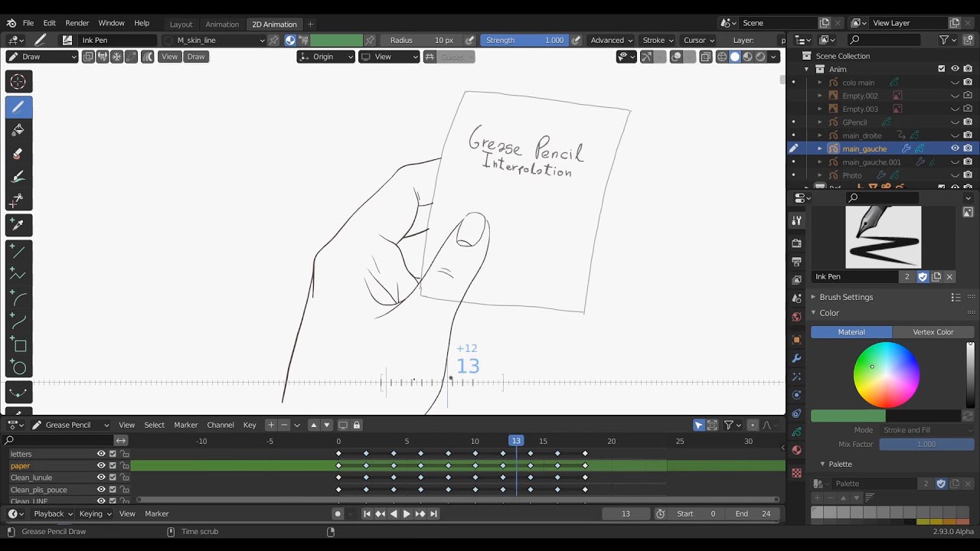The image size is (980, 551).
Task: Open the Modifiers wrench properties tab
Action: (x=797, y=358)
